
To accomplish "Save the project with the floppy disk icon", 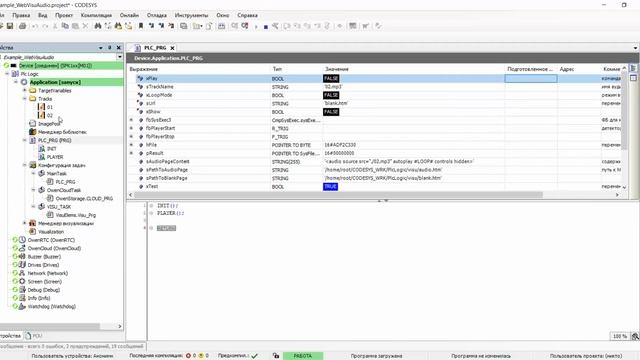I will (10, 26).
